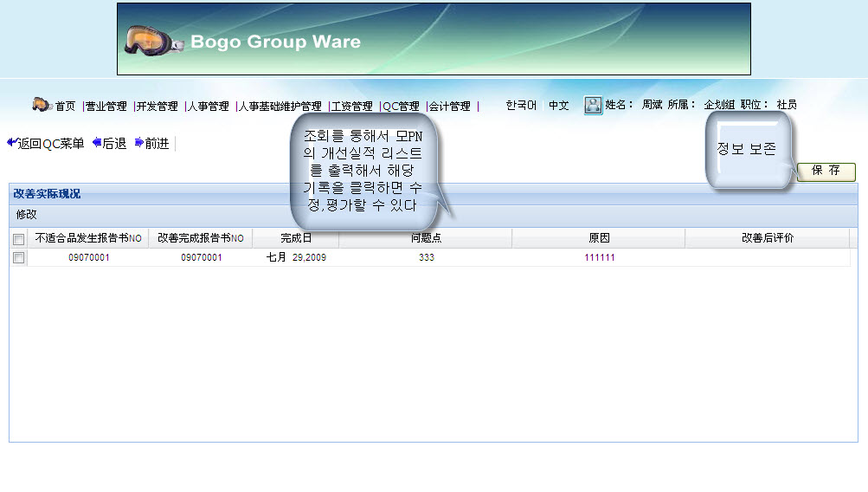Open the 开发管理 menu
Image resolution: width=868 pixels, height=492 pixels.
click(x=157, y=107)
